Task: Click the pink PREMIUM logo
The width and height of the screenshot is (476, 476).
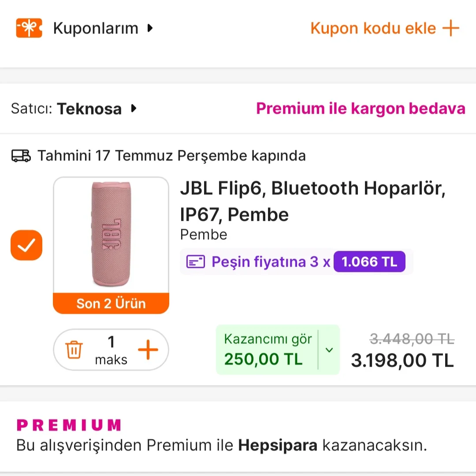Action: (x=69, y=425)
